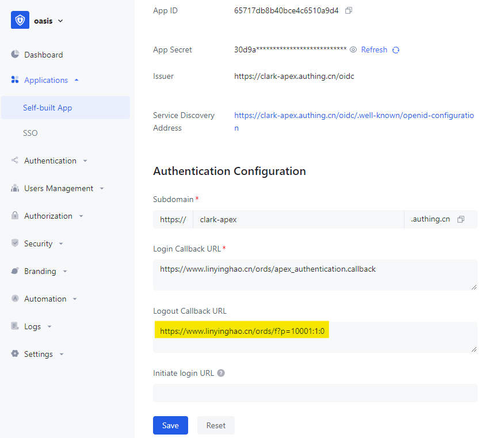The width and height of the screenshot is (504, 438).
Task: Go to the SSO menu item
Action: [30, 133]
